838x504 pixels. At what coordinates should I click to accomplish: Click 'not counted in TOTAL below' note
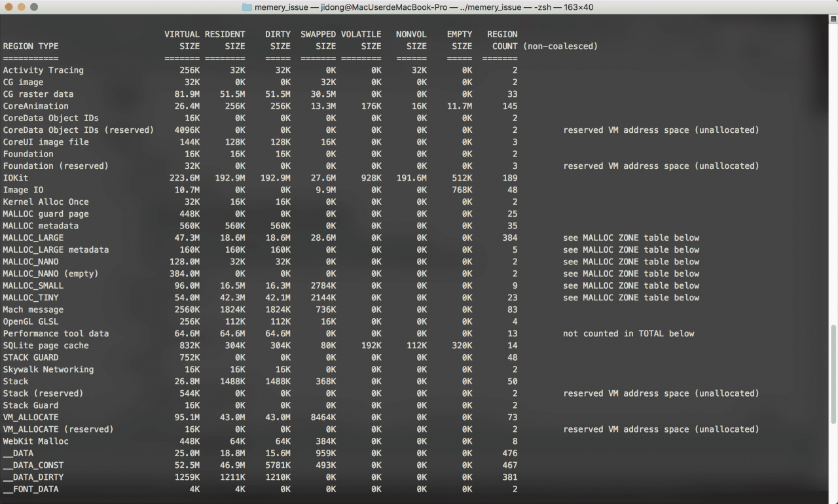(628, 333)
